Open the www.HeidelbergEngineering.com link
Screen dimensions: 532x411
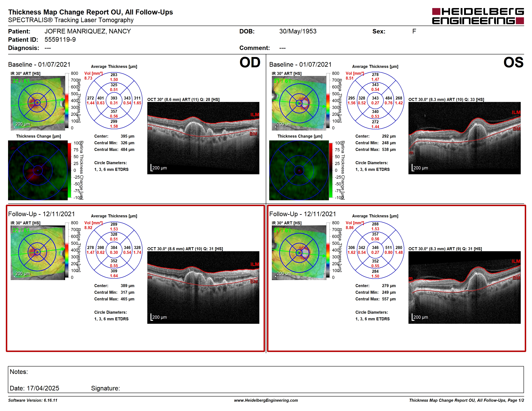266,400
